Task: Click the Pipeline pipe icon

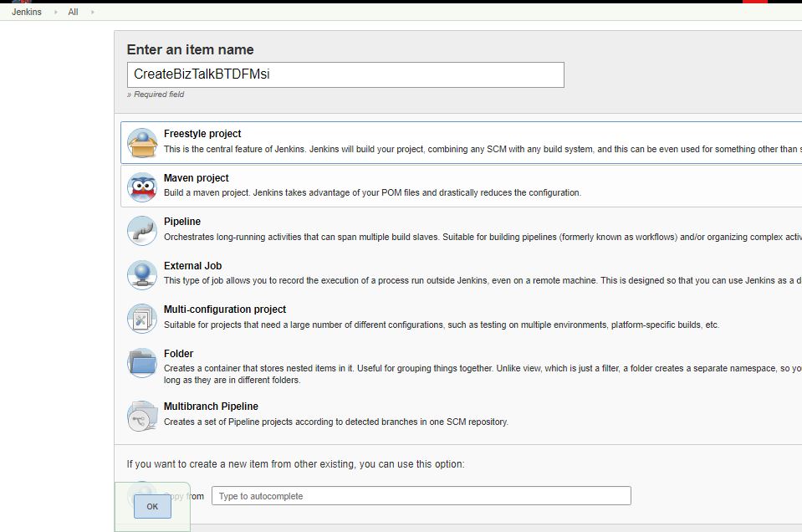Action: pos(142,231)
